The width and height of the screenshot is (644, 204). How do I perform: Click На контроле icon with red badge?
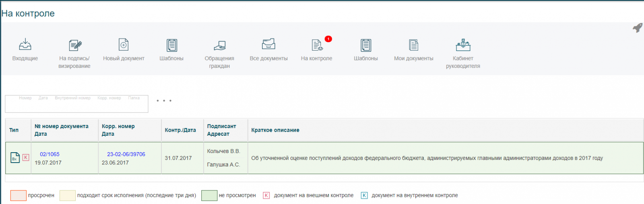317,45
